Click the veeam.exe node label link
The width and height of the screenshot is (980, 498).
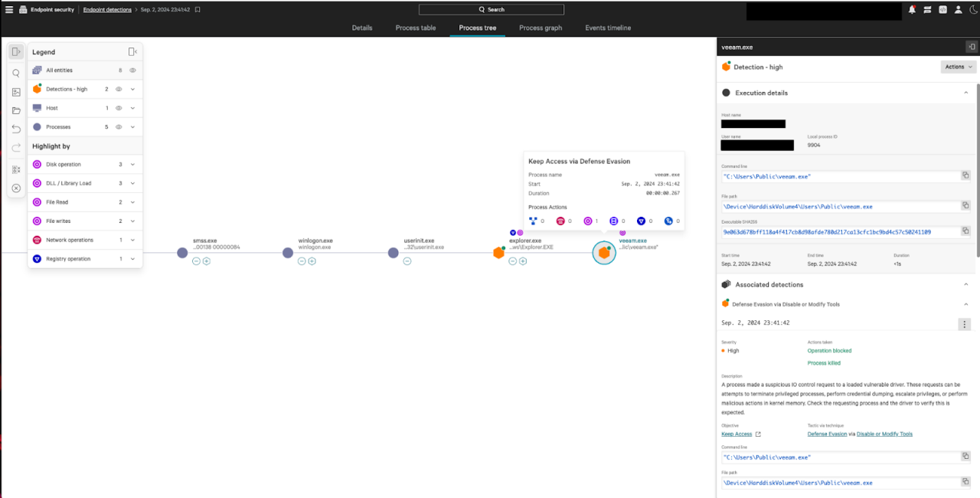click(633, 241)
